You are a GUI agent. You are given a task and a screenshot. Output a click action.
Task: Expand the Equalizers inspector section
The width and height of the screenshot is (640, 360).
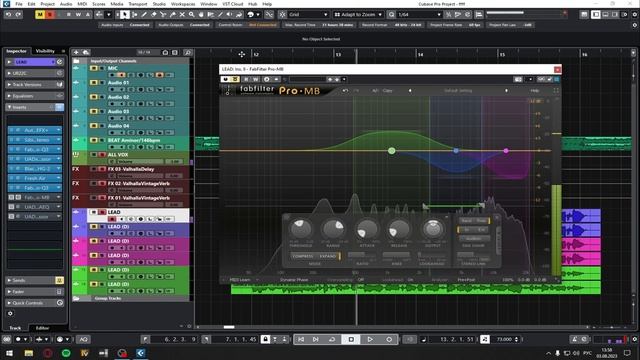point(35,96)
